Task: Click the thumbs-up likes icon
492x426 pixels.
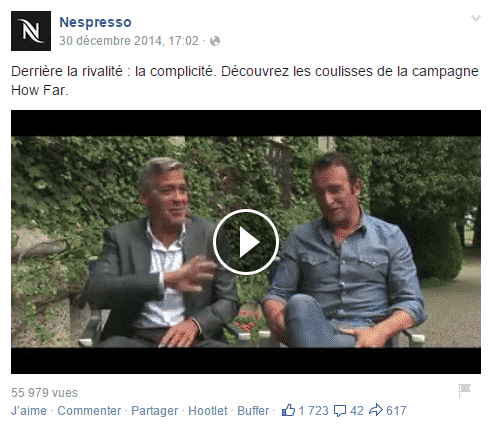Action: [288, 410]
